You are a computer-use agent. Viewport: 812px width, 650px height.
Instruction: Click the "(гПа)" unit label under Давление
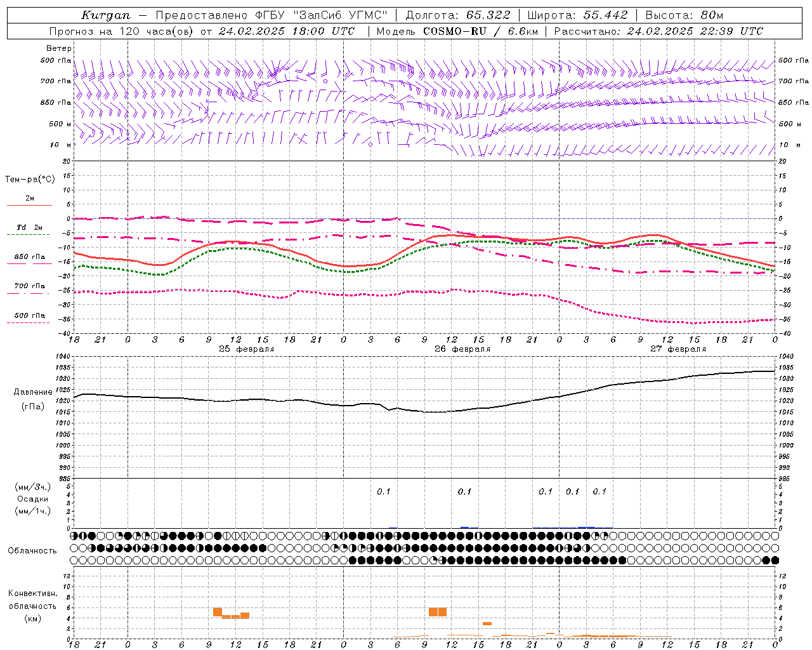[x=33, y=406]
